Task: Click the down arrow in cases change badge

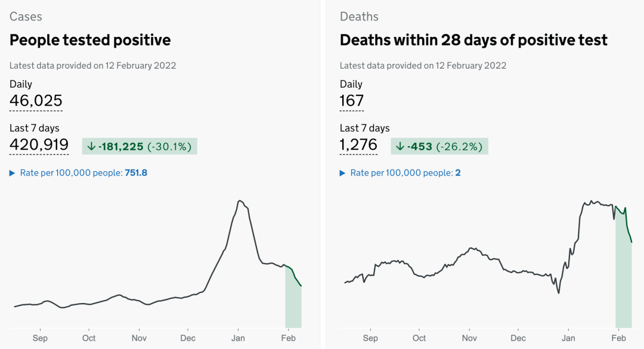Action: pyautogui.click(x=91, y=146)
